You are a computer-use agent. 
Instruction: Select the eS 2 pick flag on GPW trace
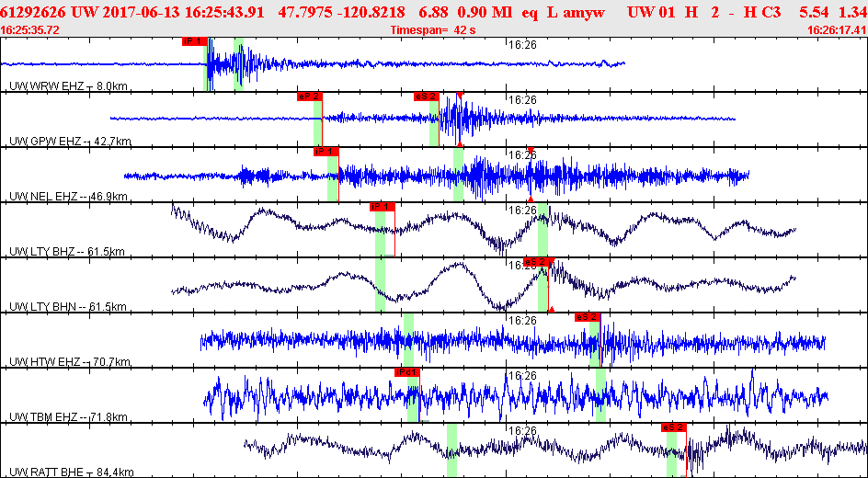[427, 97]
